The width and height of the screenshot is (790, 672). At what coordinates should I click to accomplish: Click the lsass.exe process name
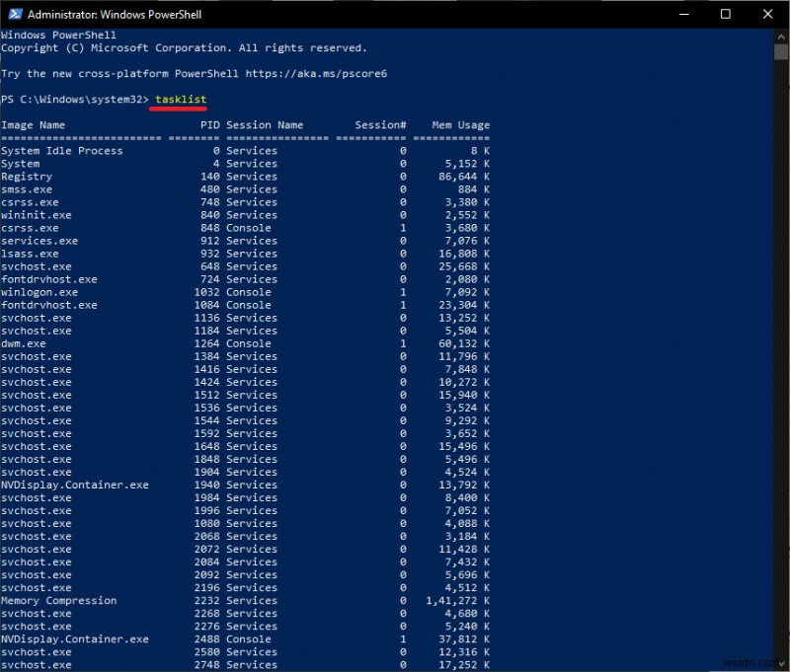30,254
